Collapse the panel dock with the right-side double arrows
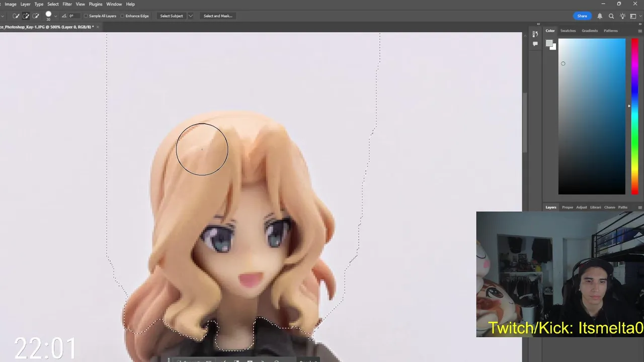644x362 pixels. [640, 24]
